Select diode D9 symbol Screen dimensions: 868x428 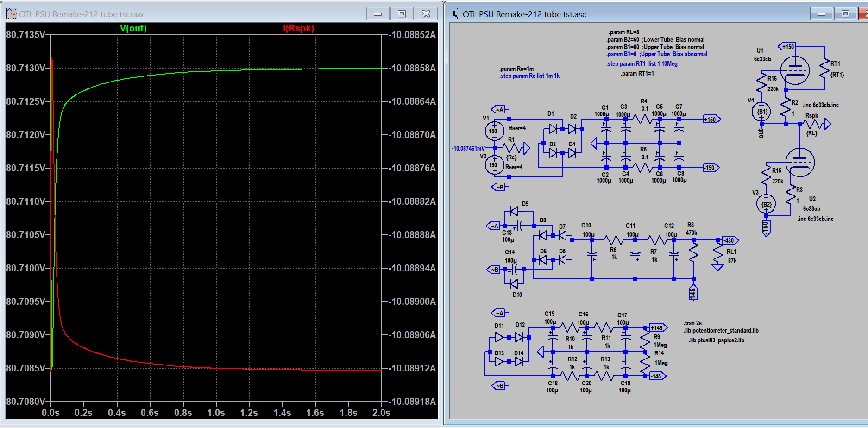[x=514, y=211]
